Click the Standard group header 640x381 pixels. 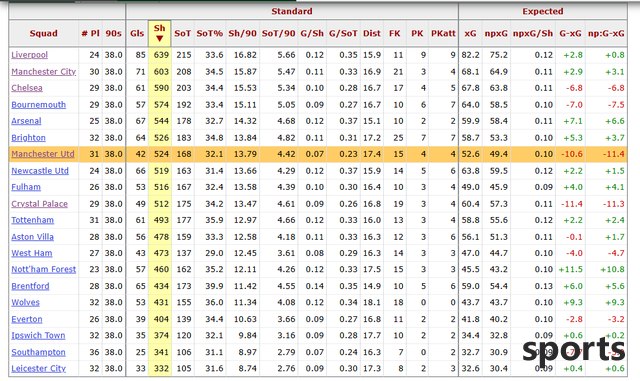(x=292, y=11)
